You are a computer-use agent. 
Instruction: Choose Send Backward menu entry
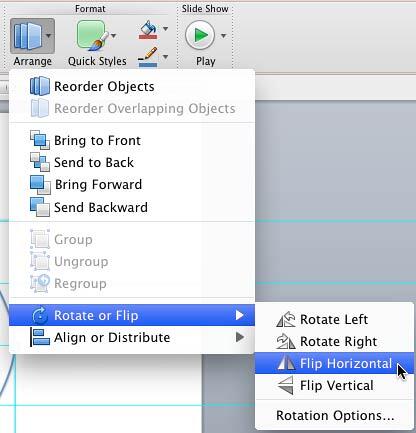132,207
